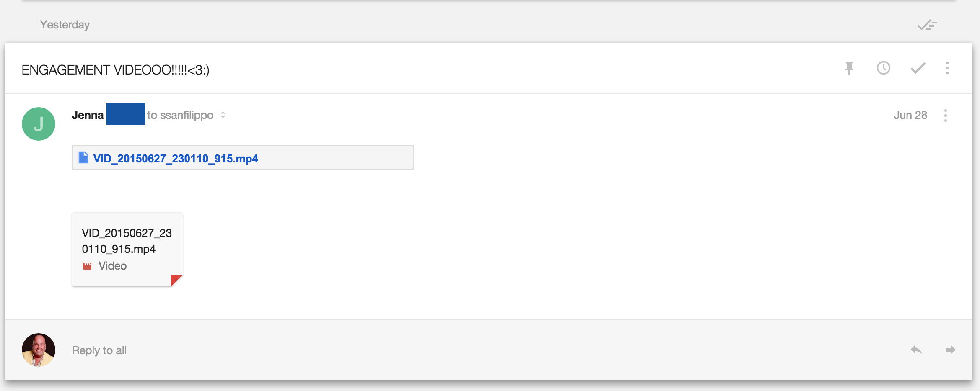Snooze this email with the clock icon
This screenshot has width=980, height=391.
[883, 68]
